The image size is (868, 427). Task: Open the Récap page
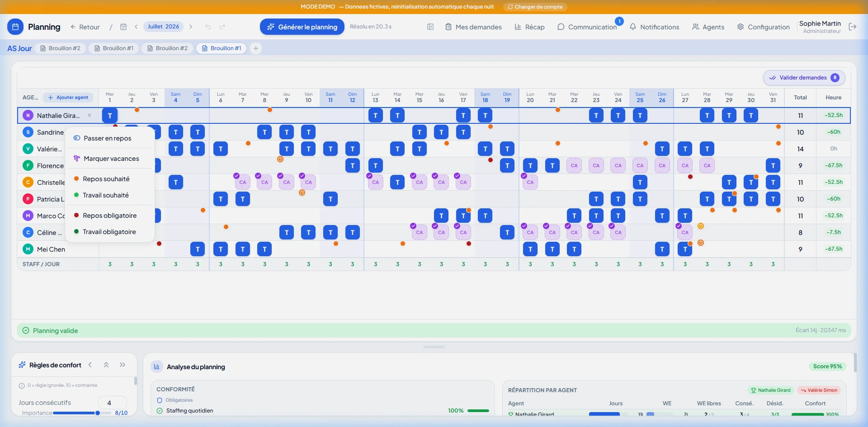530,27
